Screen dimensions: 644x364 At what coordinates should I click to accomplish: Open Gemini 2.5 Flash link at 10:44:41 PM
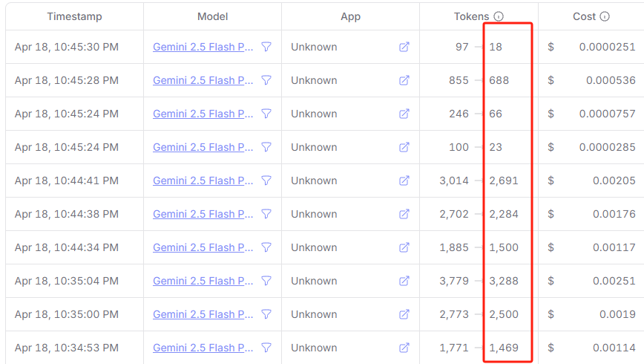pyautogui.click(x=203, y=181)
